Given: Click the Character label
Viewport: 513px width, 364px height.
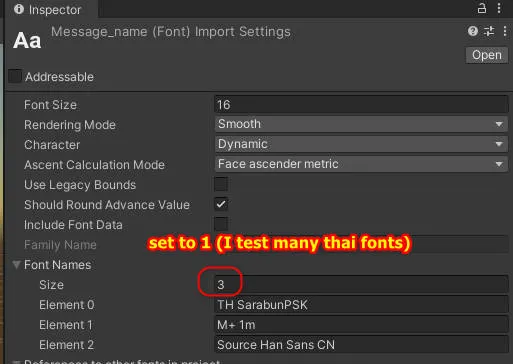Looking at the screenshot, I should (52, 145).
